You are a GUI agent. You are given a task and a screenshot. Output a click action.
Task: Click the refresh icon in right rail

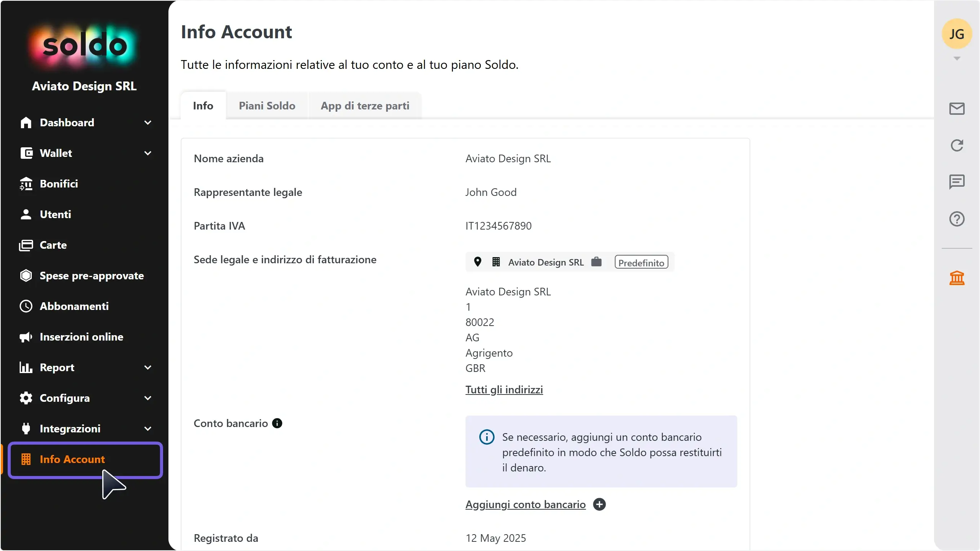(957, 145)
